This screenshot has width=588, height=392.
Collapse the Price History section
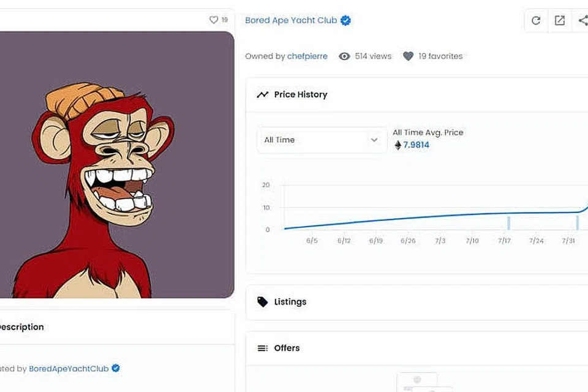coord(417,94)
